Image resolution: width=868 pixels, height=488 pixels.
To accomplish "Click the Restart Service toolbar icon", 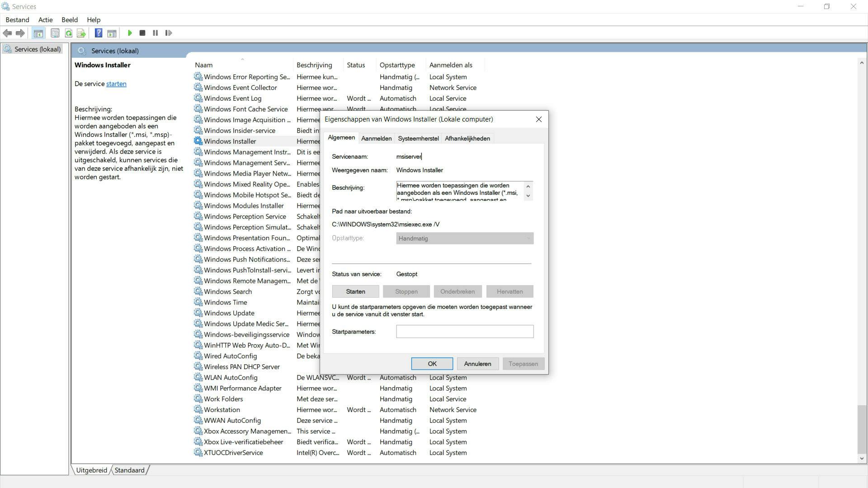I will pos(169,33).
